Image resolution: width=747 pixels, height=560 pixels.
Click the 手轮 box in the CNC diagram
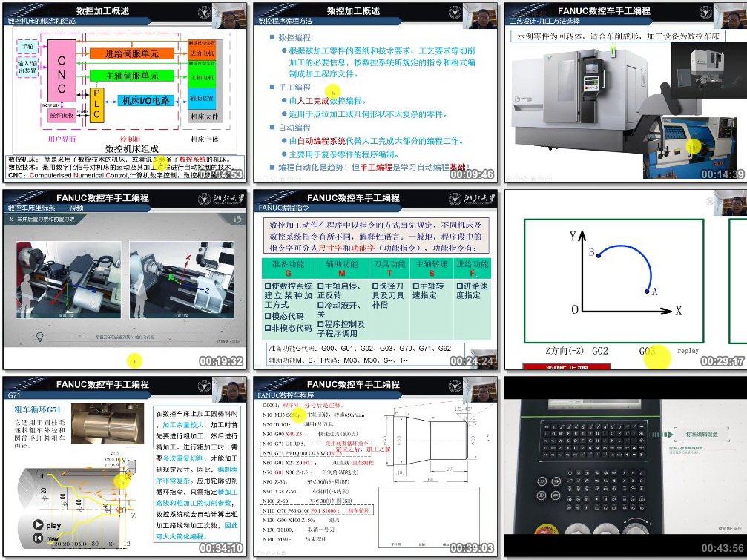(x=27, y=46)
